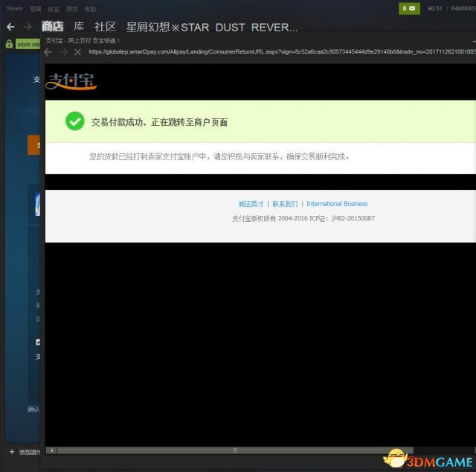Click the globalep.smart2pay.com URL text

point(282,51)
